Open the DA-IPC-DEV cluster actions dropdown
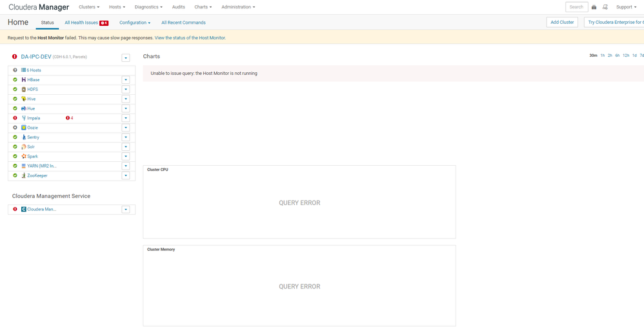This screenshot has height=327, width=644. pos(126,58)
